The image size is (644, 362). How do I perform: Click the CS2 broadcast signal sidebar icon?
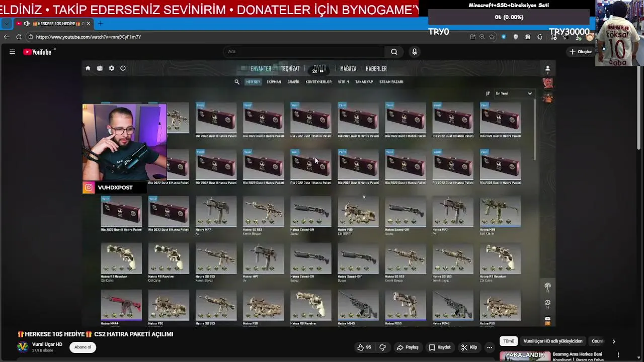tap(547, 286)
